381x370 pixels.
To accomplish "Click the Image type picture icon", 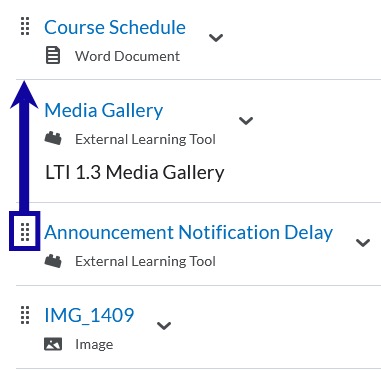I will tap(53, 344).
